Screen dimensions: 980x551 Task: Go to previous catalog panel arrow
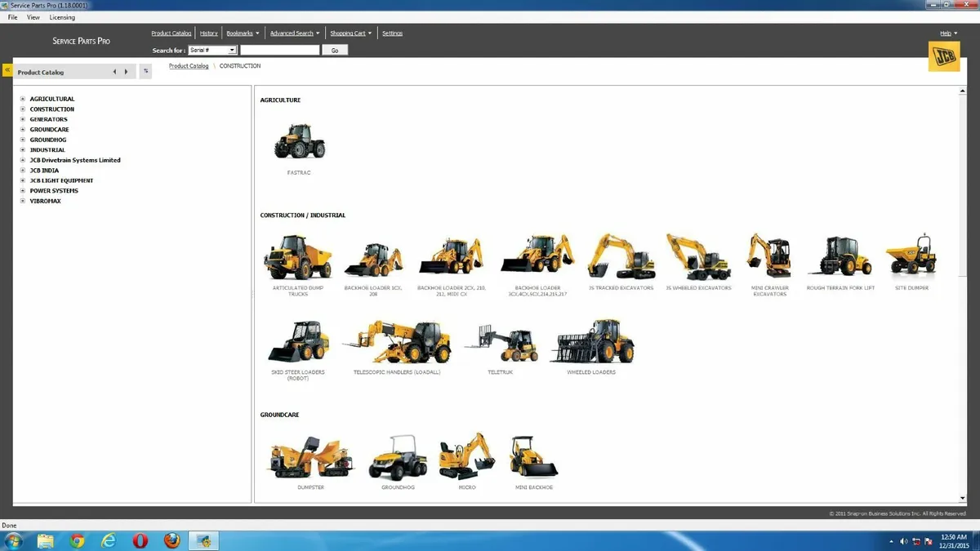coord(114,72)
